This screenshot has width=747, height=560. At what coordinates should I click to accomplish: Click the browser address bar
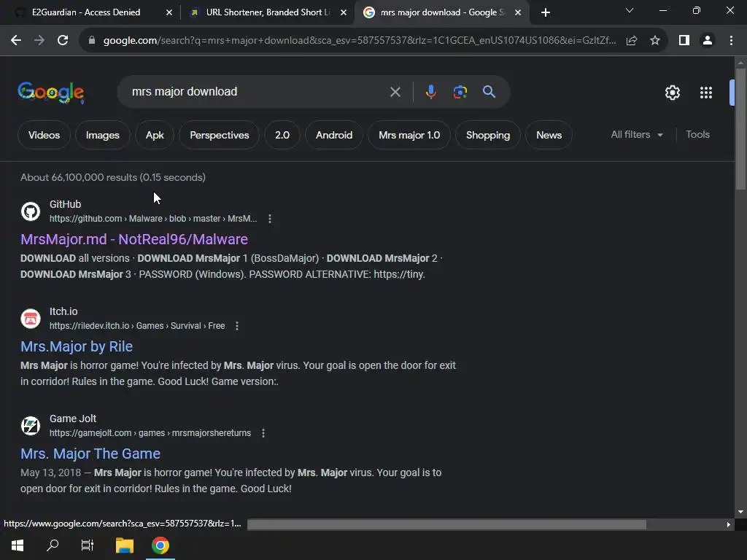[x=360, y=41]
